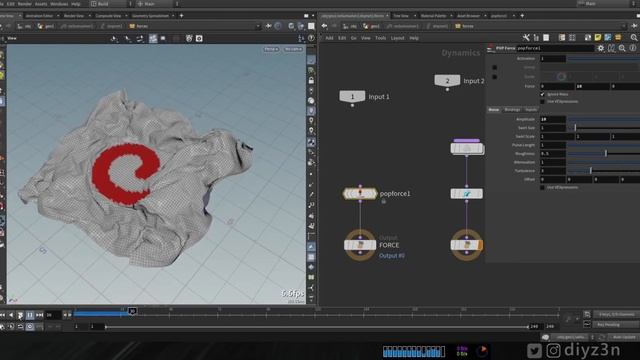The image size is (640, 360).
Task: Click the pause playback button
Action: coord(30,315)
